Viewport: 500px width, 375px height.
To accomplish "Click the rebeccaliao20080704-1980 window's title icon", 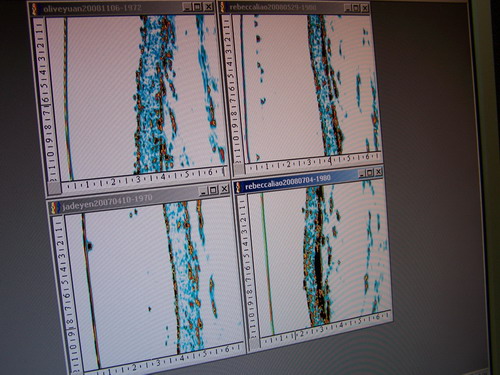I will tap(238, 187).
